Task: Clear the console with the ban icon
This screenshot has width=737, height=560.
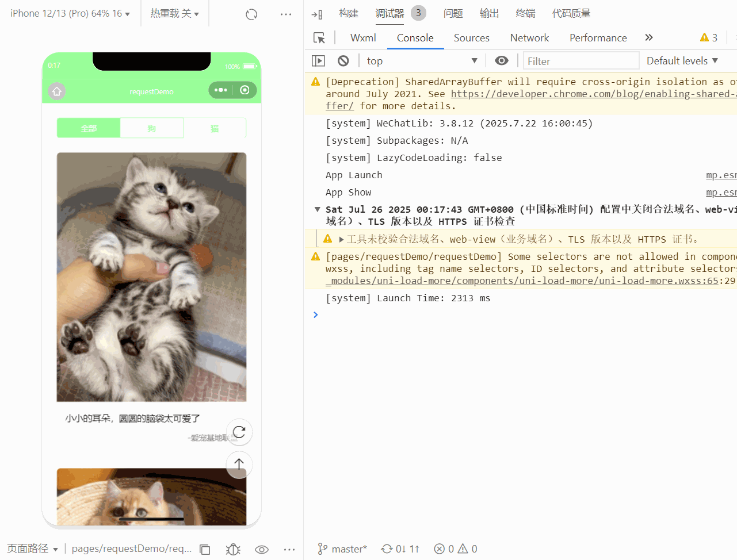Action: tap(343, 60)
